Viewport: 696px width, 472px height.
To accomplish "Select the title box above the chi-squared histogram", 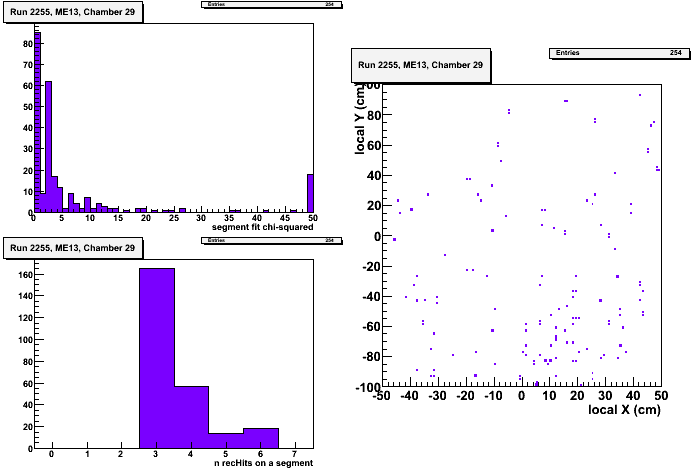I will (x=73, y=12).
